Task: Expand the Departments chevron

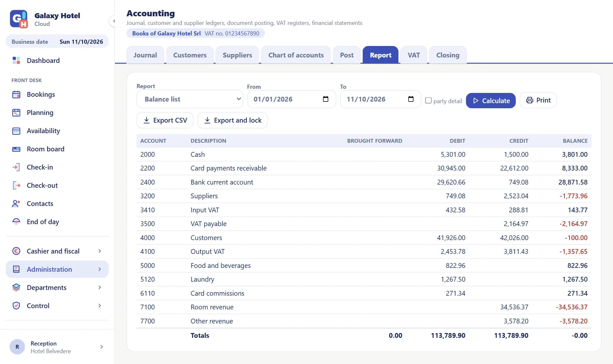Action: pos(100,287)
